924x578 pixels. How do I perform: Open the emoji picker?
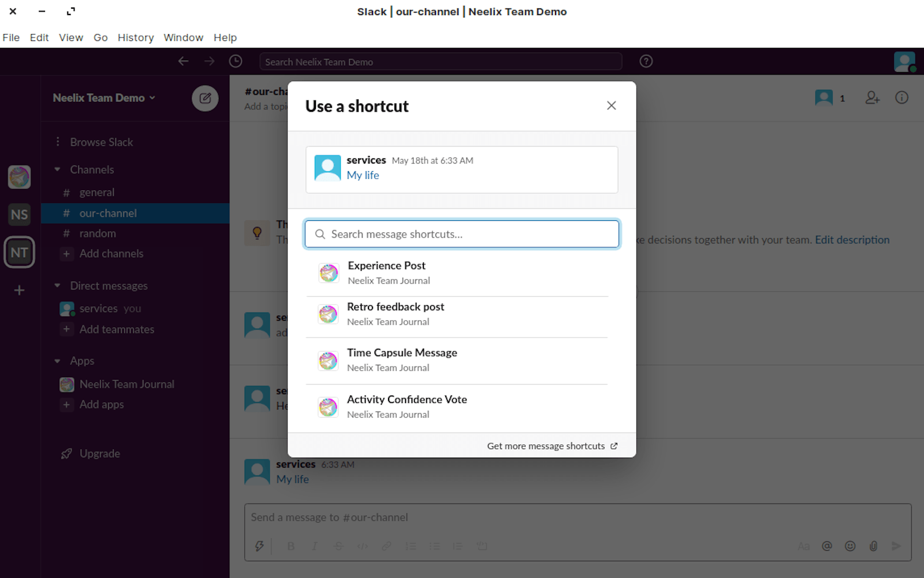[850, 546]
